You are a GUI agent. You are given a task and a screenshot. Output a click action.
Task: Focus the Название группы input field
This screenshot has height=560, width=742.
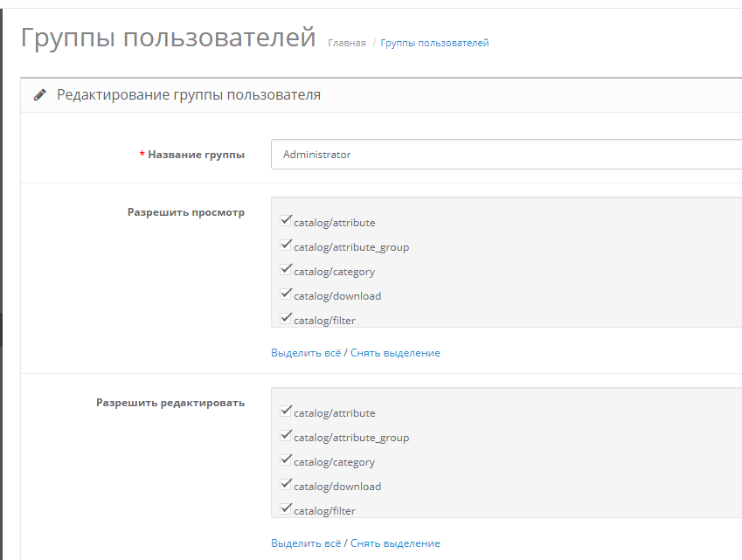point(505,155)
